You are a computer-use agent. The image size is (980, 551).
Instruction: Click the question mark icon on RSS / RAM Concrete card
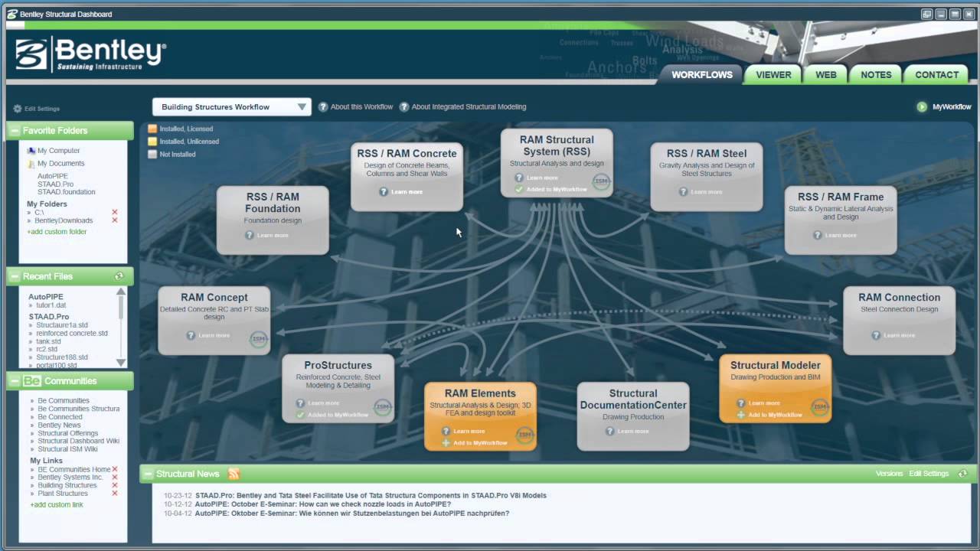pos(384,191)
